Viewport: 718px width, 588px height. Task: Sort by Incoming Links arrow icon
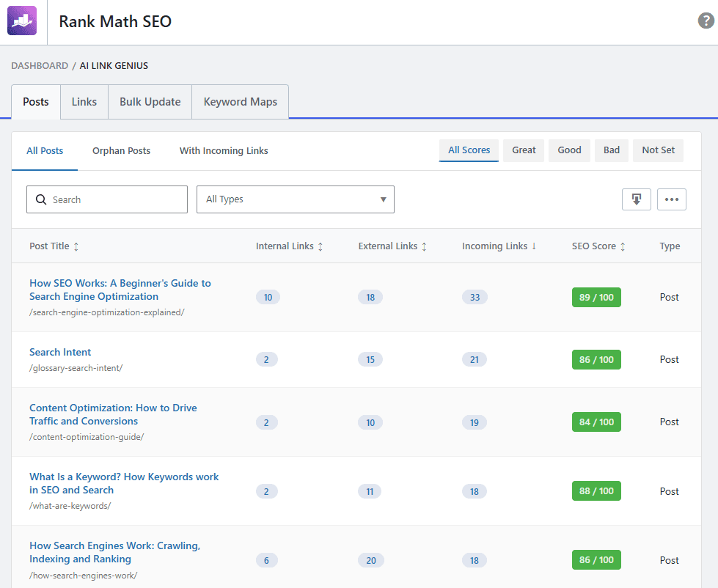[533, 246]
